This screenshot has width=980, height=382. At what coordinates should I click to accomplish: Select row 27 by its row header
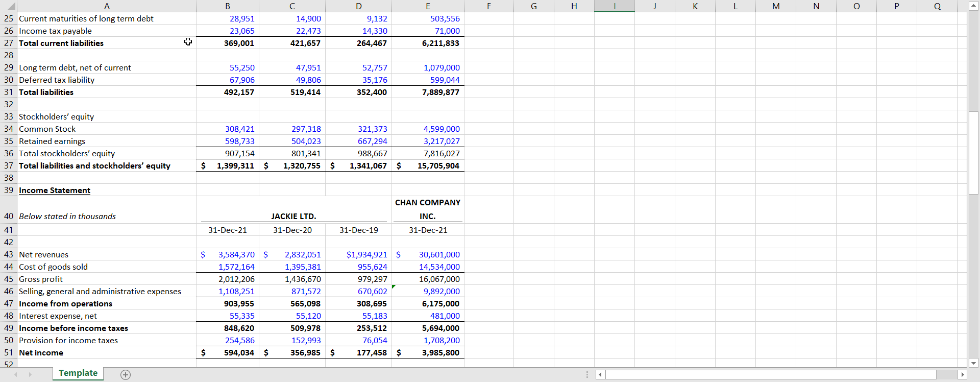click(9, 43)
